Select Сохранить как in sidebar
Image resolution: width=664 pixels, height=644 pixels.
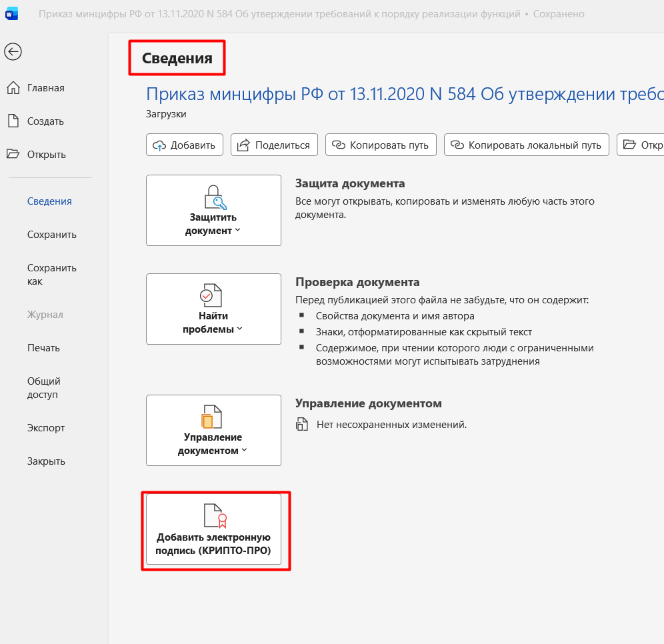tap(51, 275)
